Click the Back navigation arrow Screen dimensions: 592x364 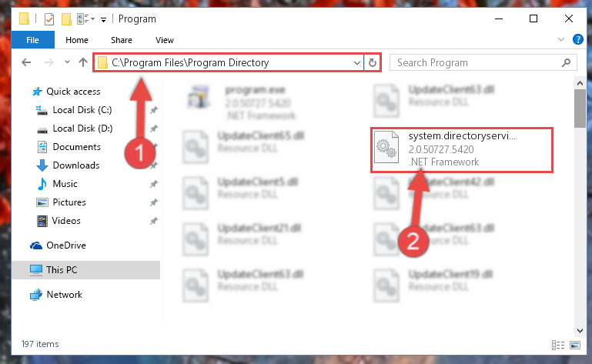(26, 62)
